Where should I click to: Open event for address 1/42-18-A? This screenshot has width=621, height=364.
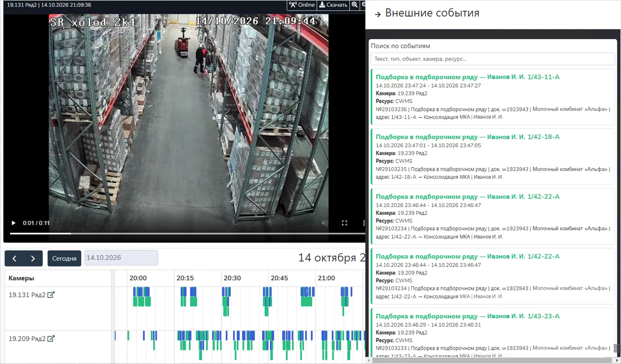click(x=493, y=157)
